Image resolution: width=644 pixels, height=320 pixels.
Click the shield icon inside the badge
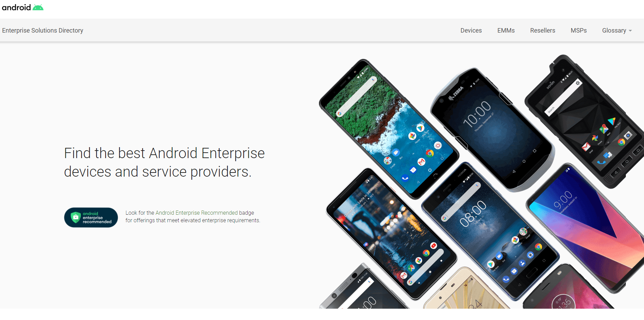(75, 217)
